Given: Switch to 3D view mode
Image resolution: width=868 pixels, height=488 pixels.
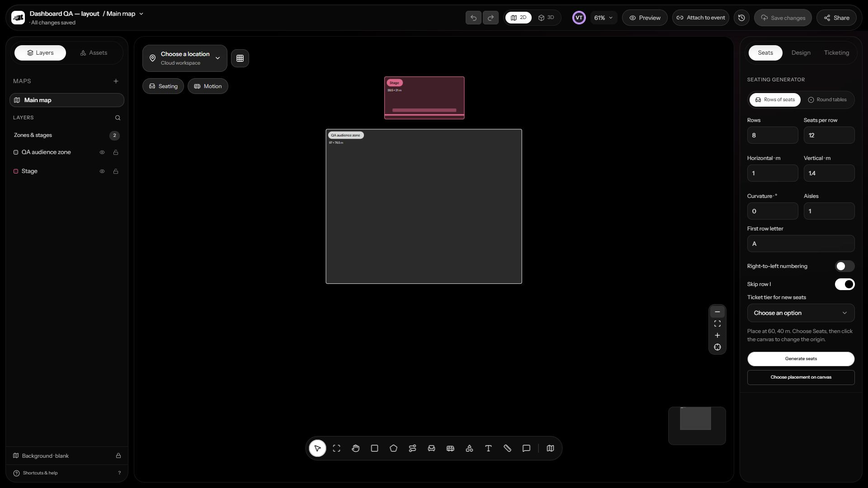Looking at the screenshot, I should coord(546,18).
